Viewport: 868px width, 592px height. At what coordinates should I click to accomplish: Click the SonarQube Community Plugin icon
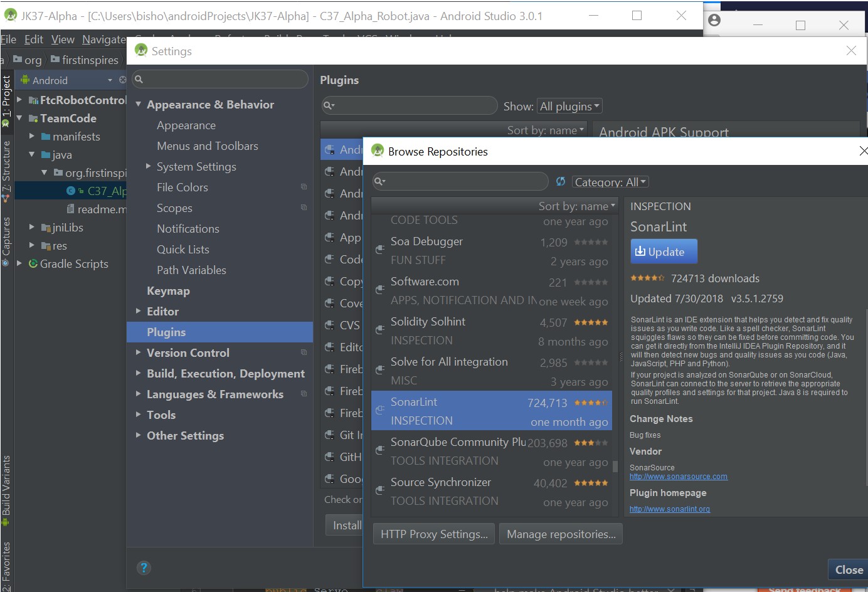[x=379, y=450]
